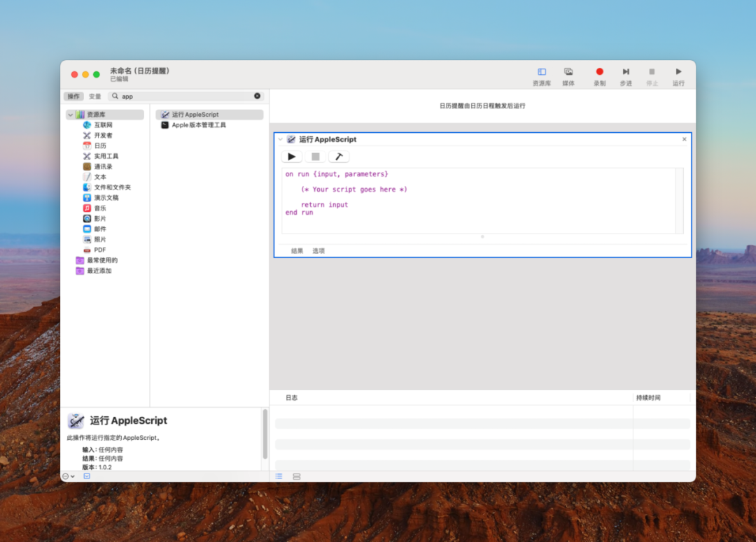
Task: Select 音乐 category in the library
Action: 94,208
